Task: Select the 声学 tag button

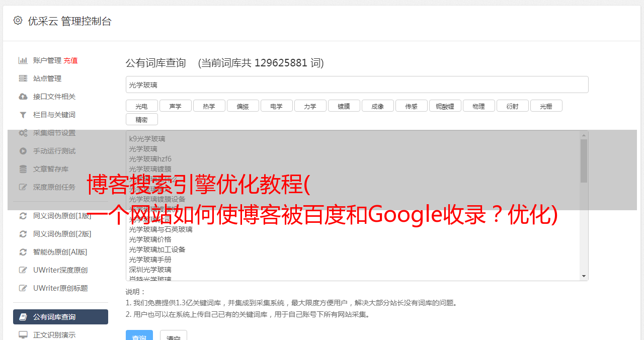Action: tap(176, 106)
